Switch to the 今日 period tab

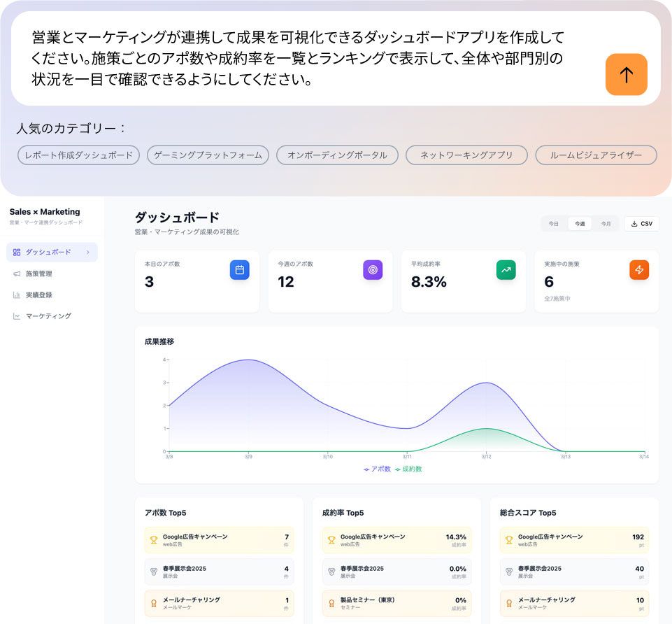(552, 224)
